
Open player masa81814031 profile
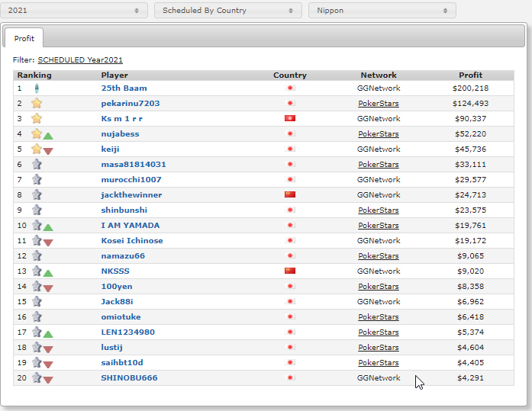[x=134, y=165]
